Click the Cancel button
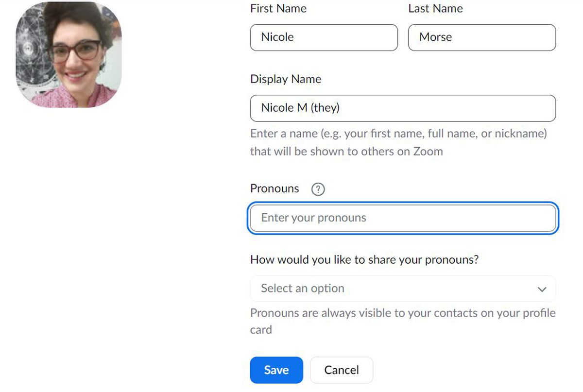The width and height of the screenshot is (583, 392). (341, 370)
